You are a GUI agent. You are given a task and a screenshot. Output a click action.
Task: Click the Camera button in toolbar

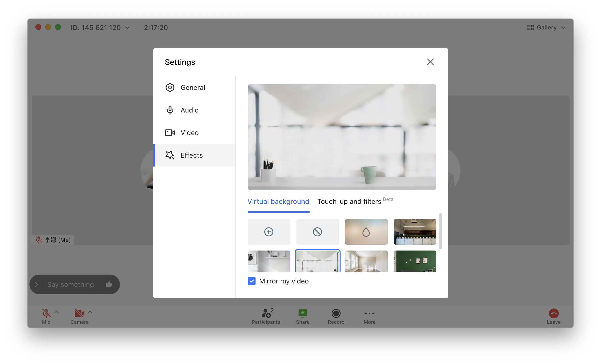[x=79, y=316]
